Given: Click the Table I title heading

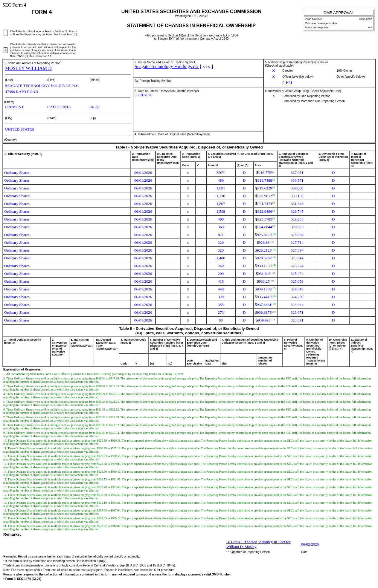Looking at the screenshot, I should 189,147.
